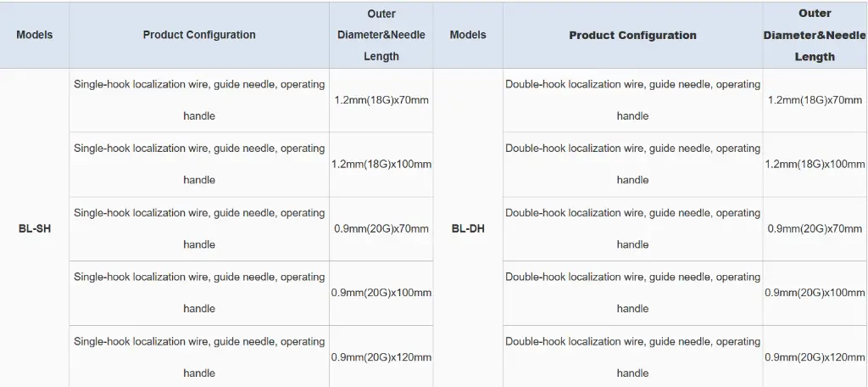Screen dimensions: 868x387
Task: Click the bold Product Configuration header
Action: click(632, 36)
